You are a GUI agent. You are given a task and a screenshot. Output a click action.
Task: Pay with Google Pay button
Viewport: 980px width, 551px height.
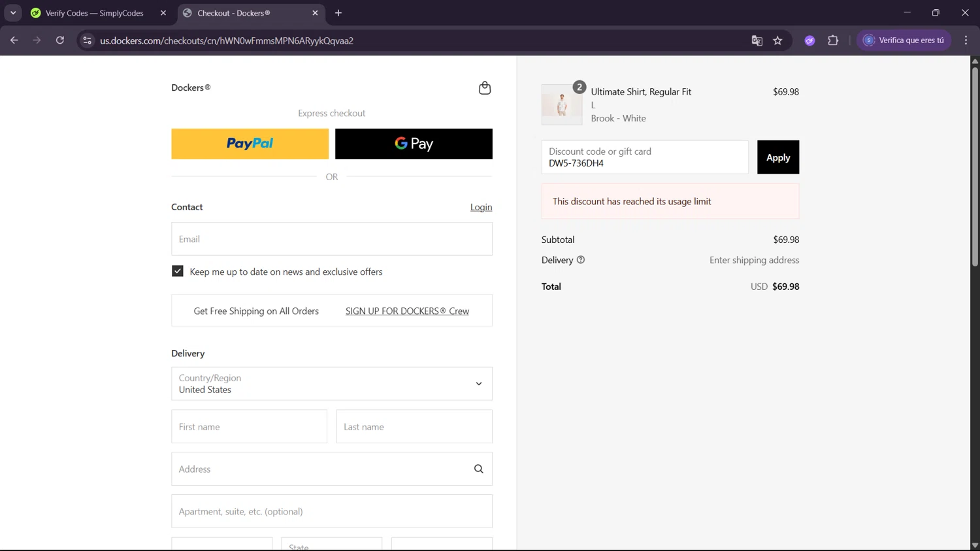click(x=414, y=144)
